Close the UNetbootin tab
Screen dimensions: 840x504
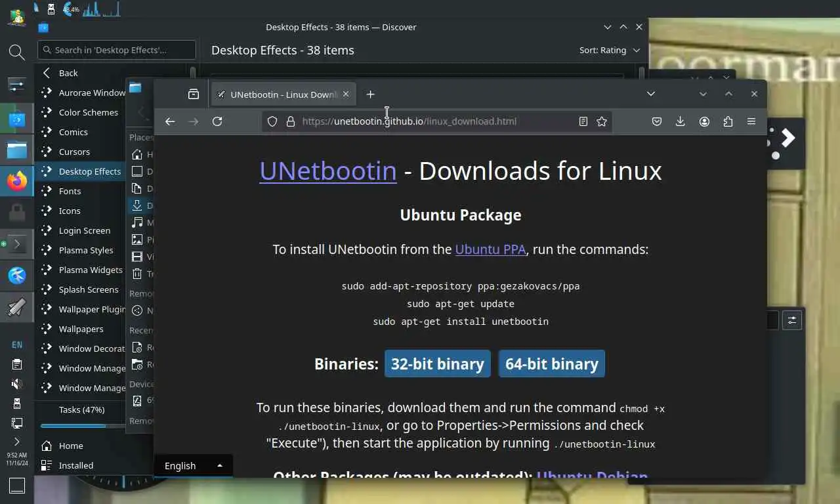pos(346,94)
